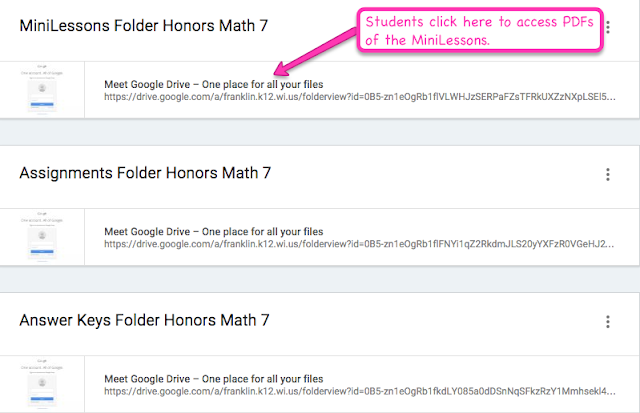Select the Assignments Folder Honors Math 7 title
640x413 pixels.
[x=145, y=174]
